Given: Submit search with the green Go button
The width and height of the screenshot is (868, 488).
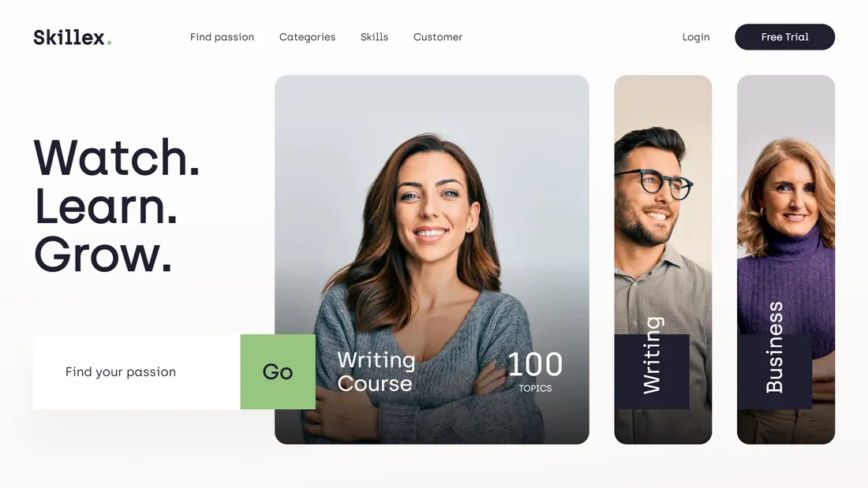Looking at the screenshot, I should pos(278,372).
